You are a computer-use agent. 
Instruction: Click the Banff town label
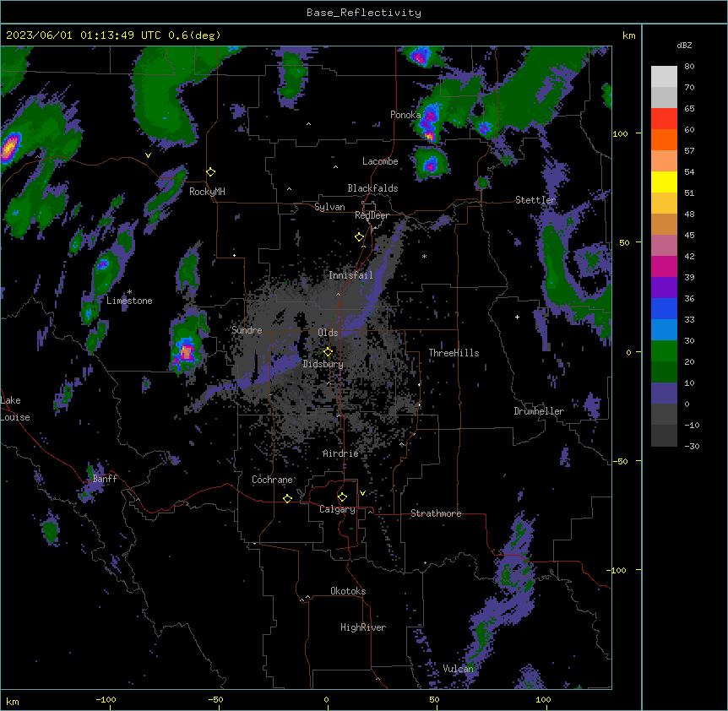105,479
